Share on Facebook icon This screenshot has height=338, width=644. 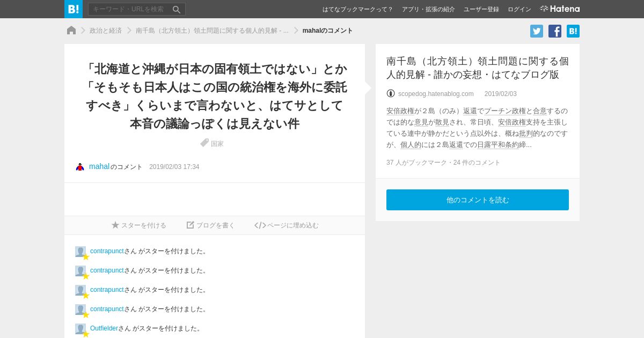(x=555, y=31)
